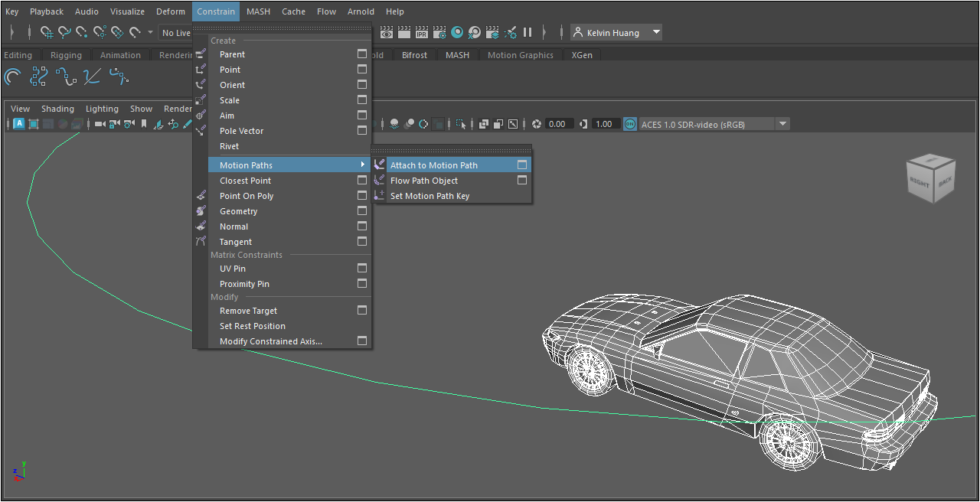980x502 pixels.
Task: Open the Render Settings clapperboard-gear icon
Action: pyautogui.click(x=439, y=33)
